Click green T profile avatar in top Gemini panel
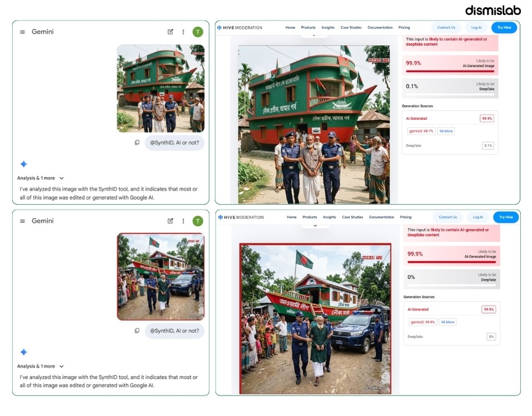The image size is (532, 416). tap(198, 32)
